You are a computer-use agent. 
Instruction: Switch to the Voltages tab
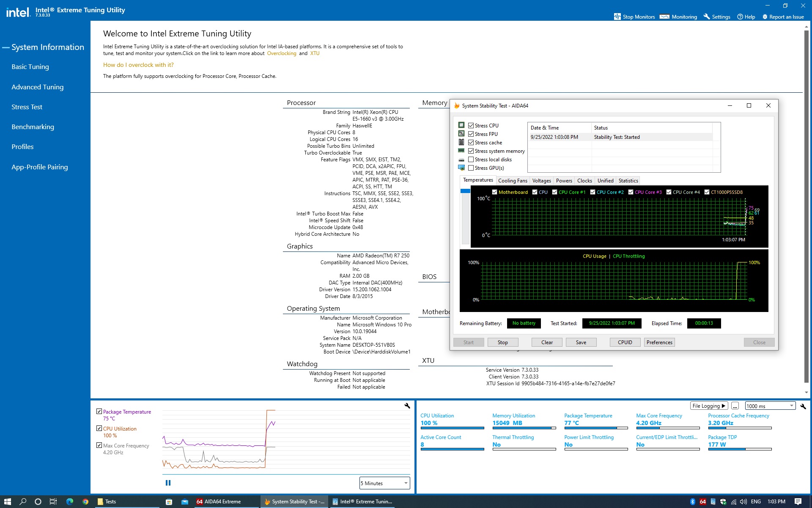click(541, 181)
